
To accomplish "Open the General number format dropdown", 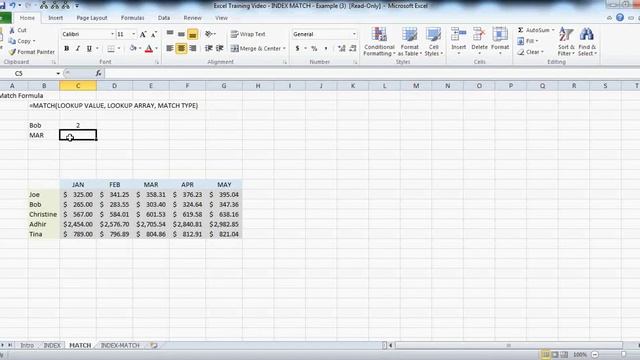I will coord(354,34).
